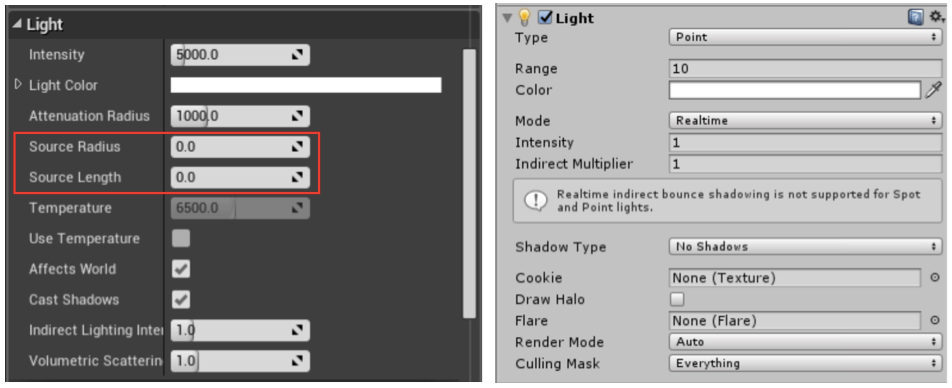Open the Light component gear settings menu
This screenshot has height=388, width=952.
coord(937,17)
